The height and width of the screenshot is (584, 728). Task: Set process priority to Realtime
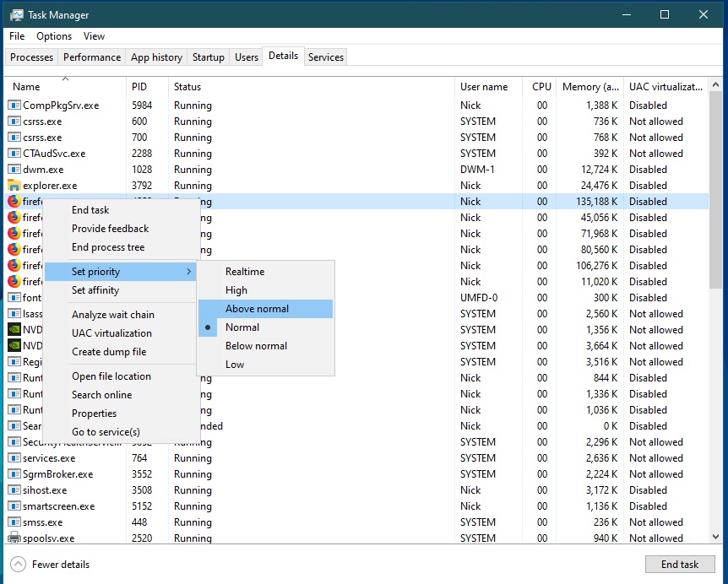coord(265,272)
